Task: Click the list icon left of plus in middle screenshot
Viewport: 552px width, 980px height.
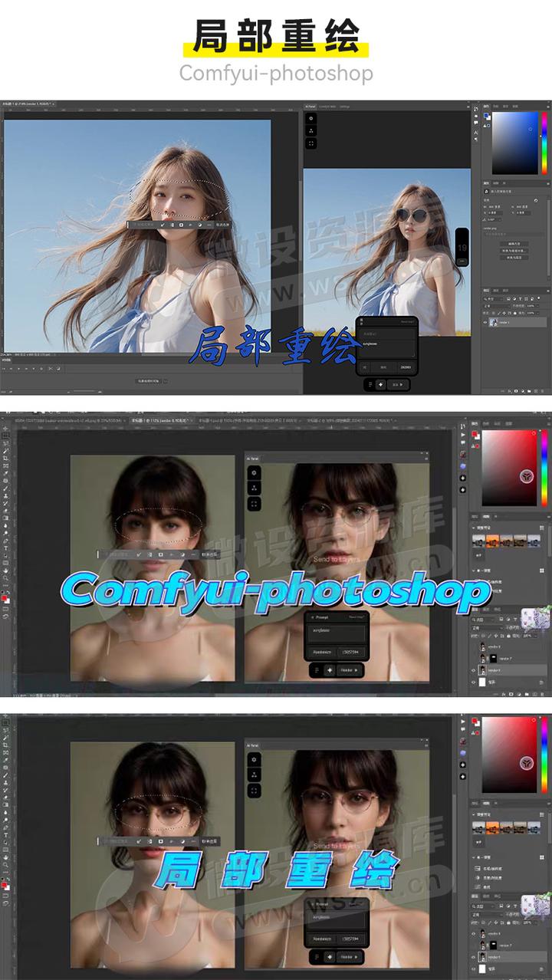Action: (x=316, y=669)
